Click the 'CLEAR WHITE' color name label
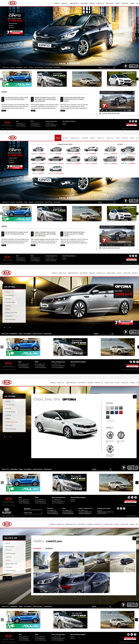This screenshot has height=644, width=139. point(110,421)
